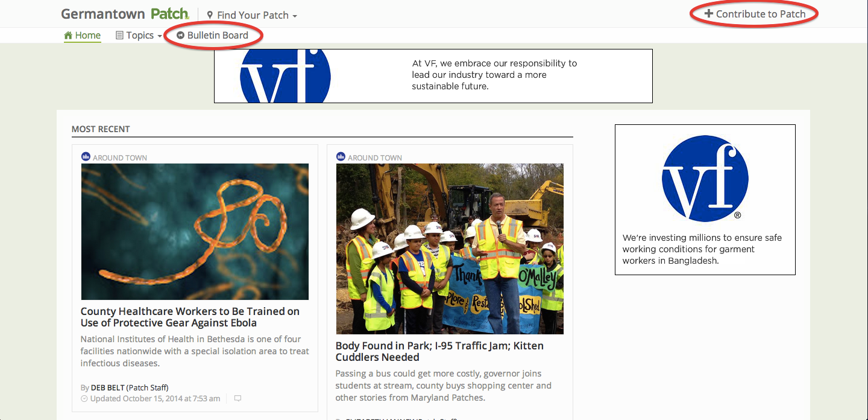Screen dimensions: 868x420
Task: Click the Ebola virus article thumbnail
Action: pos(195,232)
